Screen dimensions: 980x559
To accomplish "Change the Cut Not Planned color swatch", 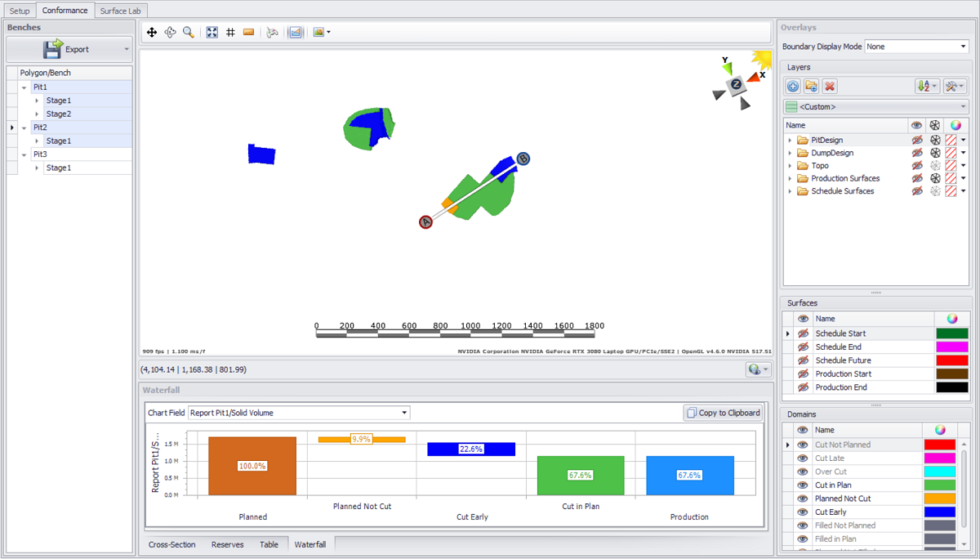I will (940, 445).
